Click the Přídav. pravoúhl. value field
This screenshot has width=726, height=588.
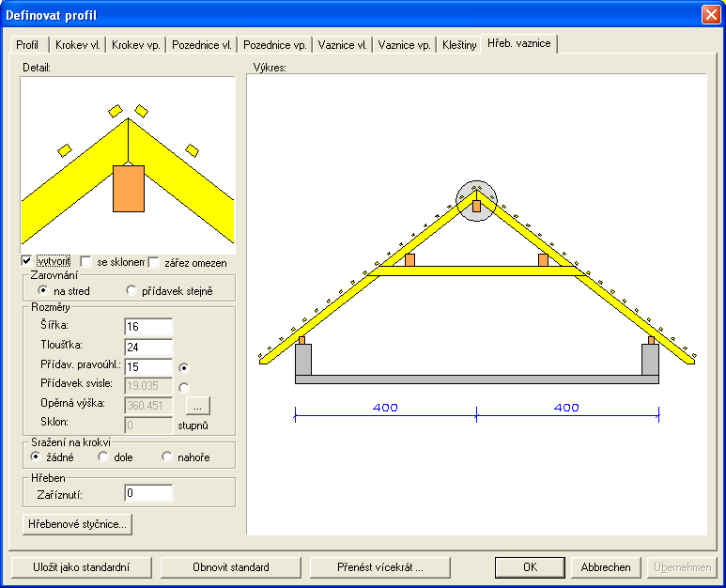[148, 367]
